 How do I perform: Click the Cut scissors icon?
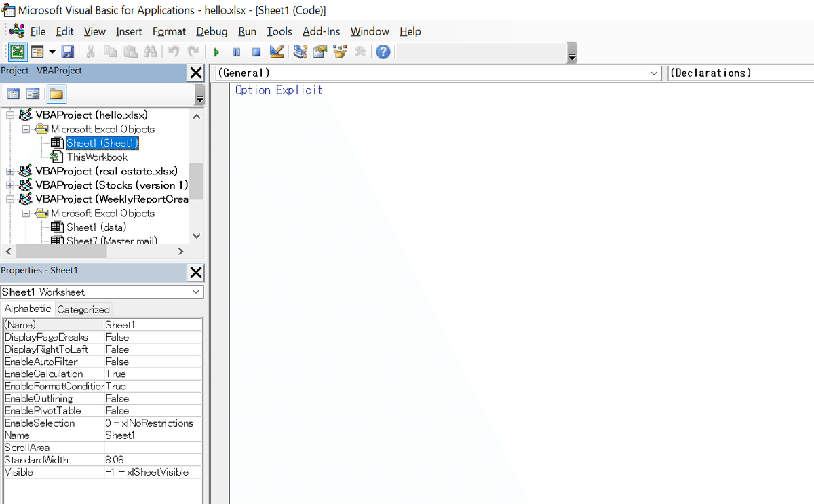pos(90,52)
